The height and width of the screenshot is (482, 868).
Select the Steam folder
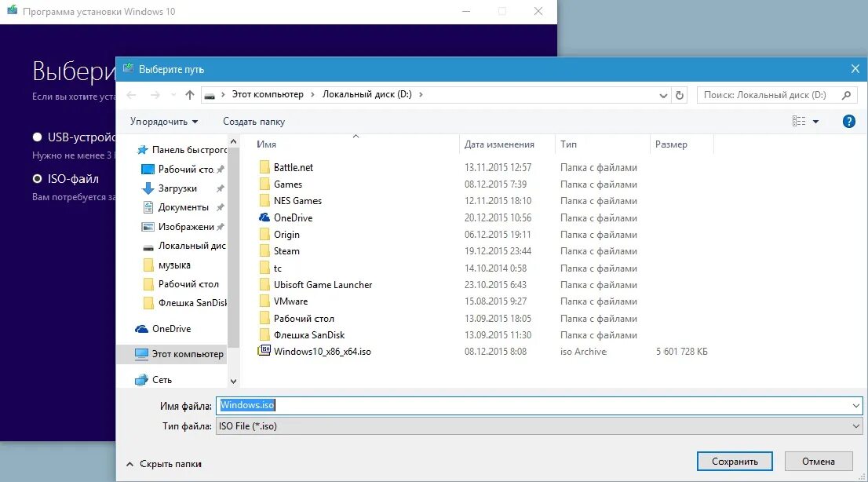(286, 251)
